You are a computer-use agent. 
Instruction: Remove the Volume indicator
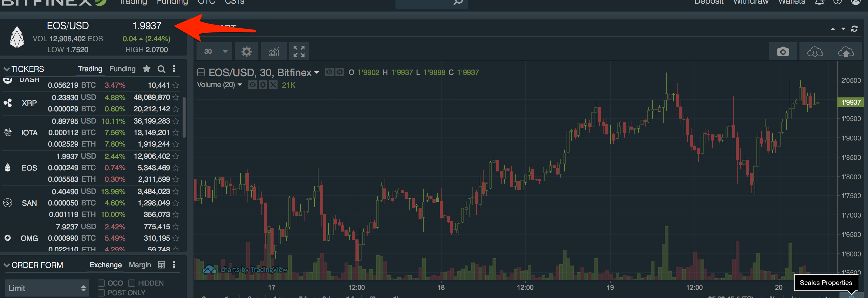(x=273, y=85)
